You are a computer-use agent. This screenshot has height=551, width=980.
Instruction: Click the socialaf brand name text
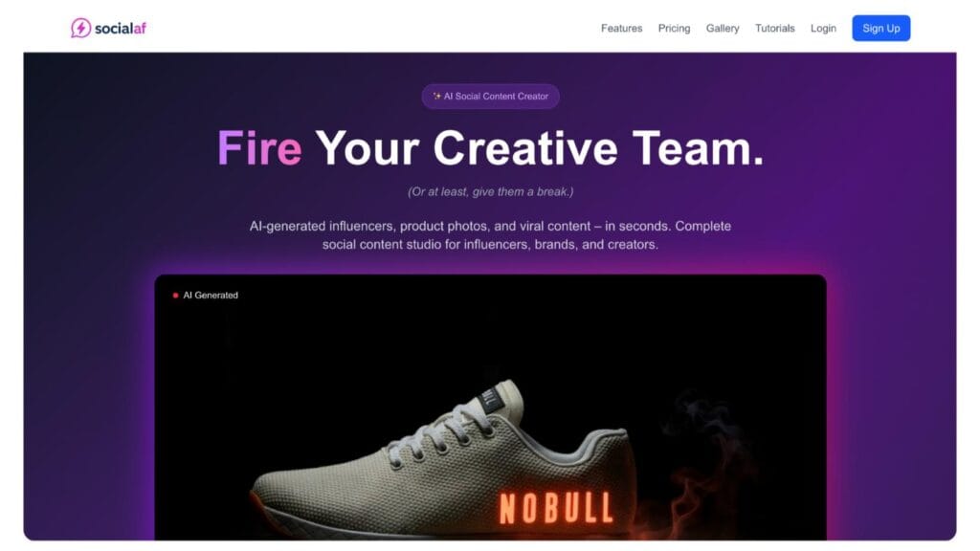click(120, 28)
